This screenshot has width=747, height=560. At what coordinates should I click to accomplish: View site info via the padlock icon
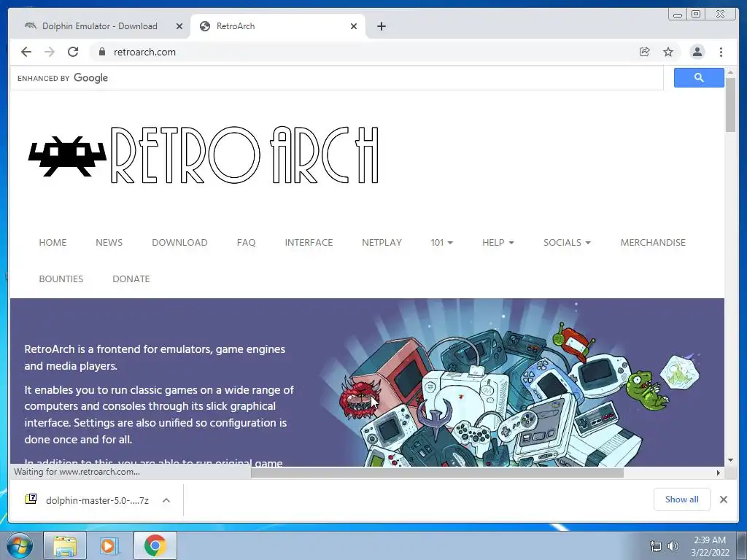tap(101, 52)
